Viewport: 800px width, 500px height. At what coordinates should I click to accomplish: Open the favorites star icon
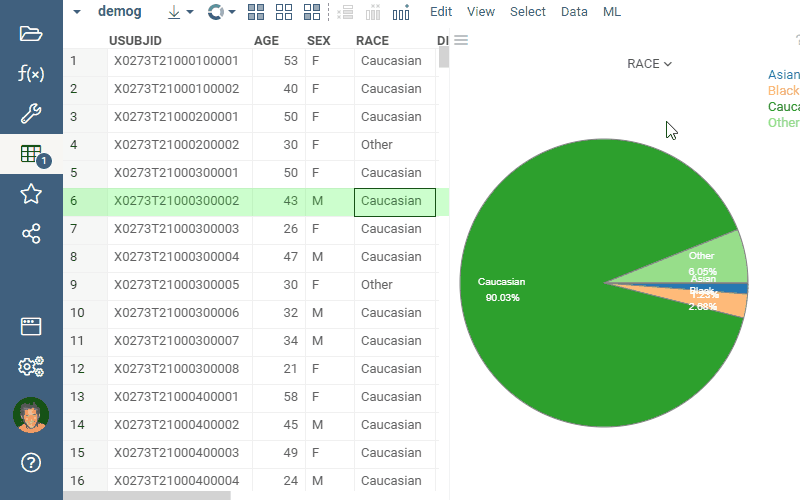point(31,194)
